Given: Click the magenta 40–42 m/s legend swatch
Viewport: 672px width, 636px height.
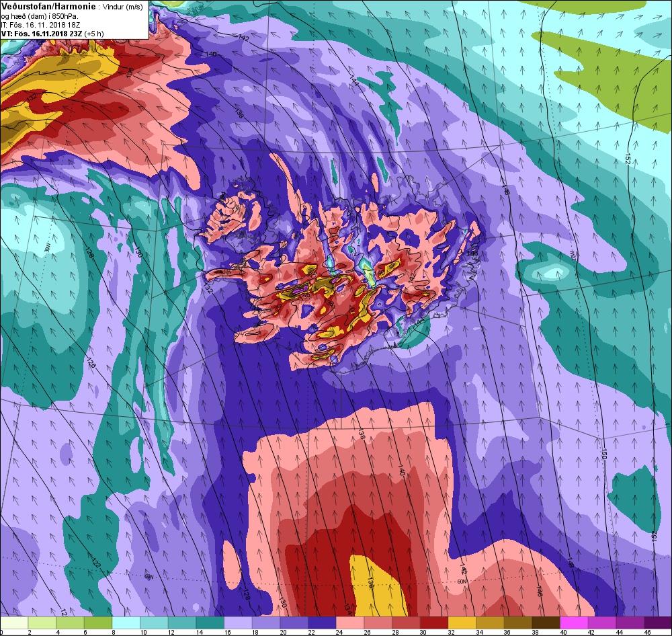Looking at the screenshot, I should tap(574, 623).
